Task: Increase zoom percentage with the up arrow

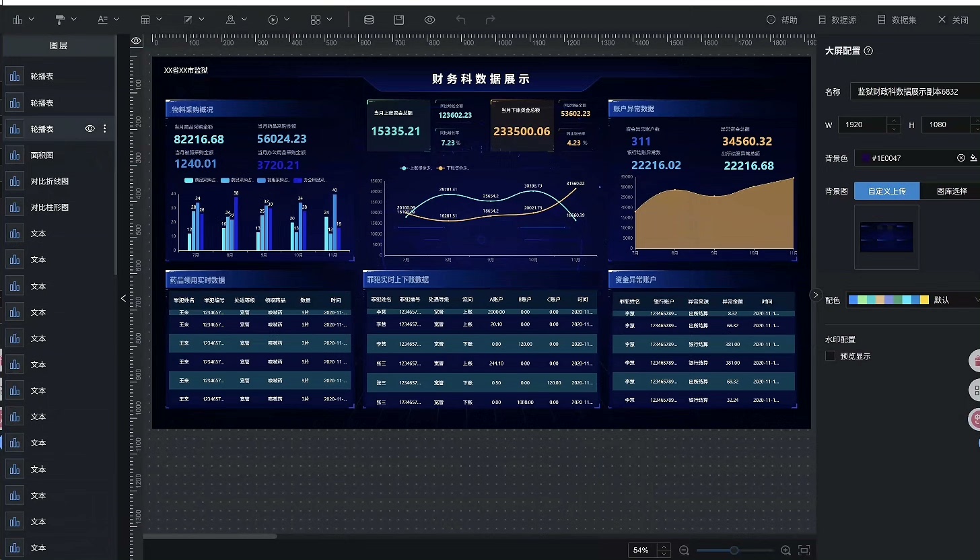Action: click(664, 547)
